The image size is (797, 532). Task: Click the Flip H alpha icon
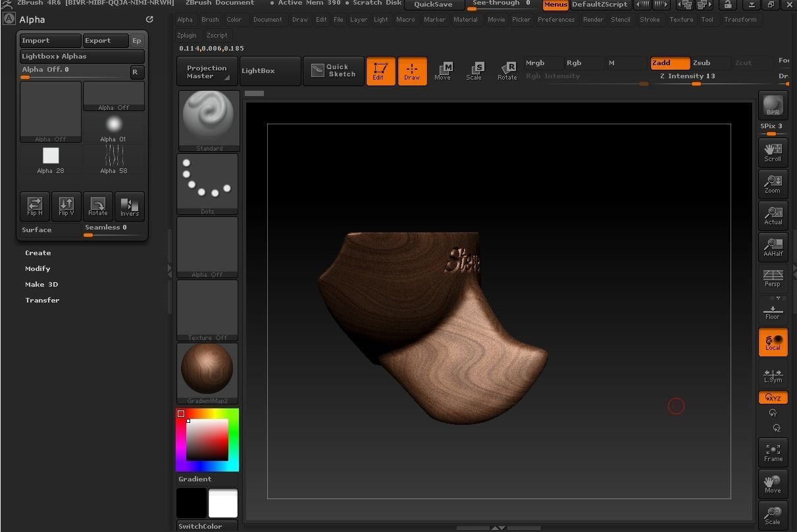point(35,206)
